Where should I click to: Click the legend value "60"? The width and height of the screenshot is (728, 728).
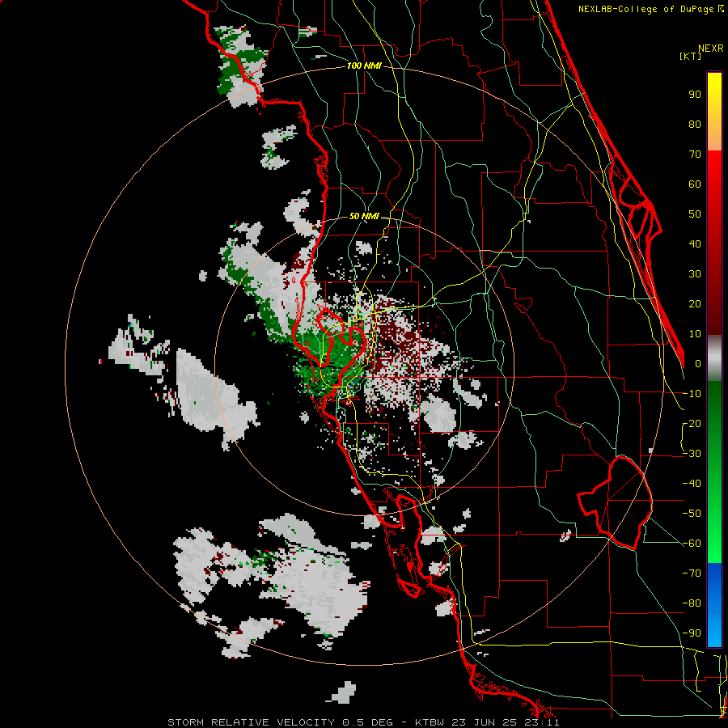click(695, 184)
